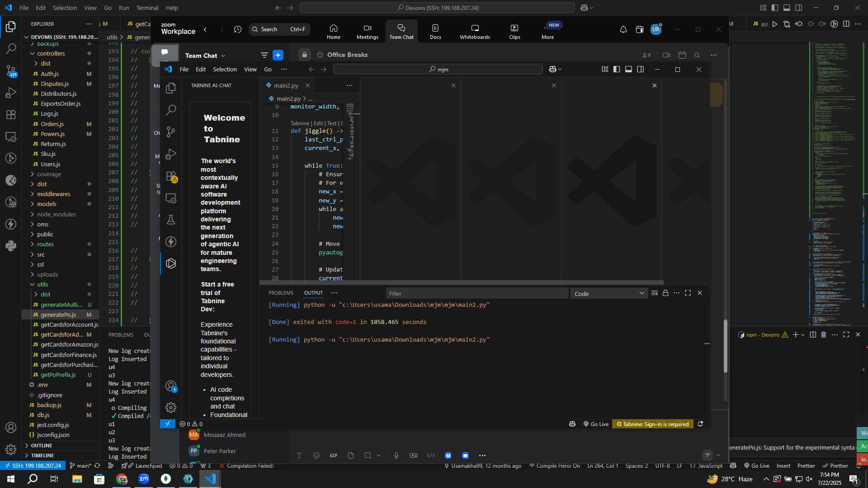The height and width of the screenshot is (488, 868).
Task: Click the output Filter field
Action: pos(477,294)
